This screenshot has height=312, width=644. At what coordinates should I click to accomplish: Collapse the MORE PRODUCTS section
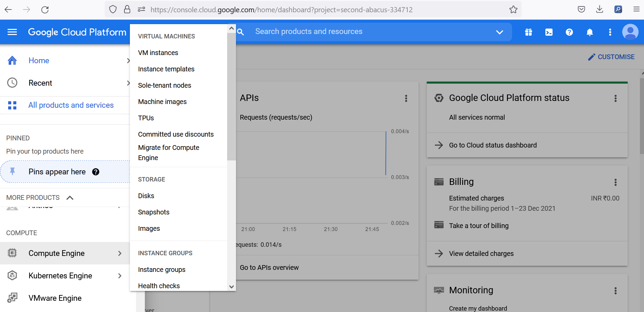[70, 197]
